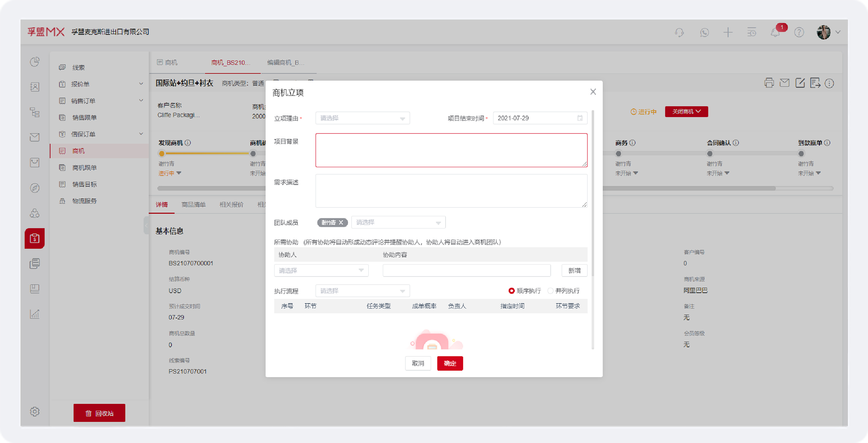This screenshot has height=443, width=868.
Task: Click the 确定 confirm button
Action: [x=450, y=363]
